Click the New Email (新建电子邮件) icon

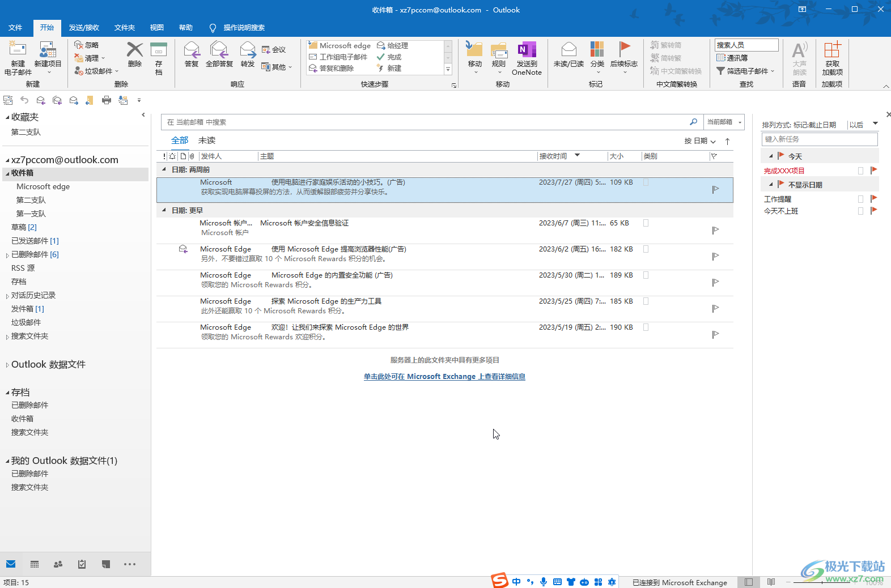point(18,50)
